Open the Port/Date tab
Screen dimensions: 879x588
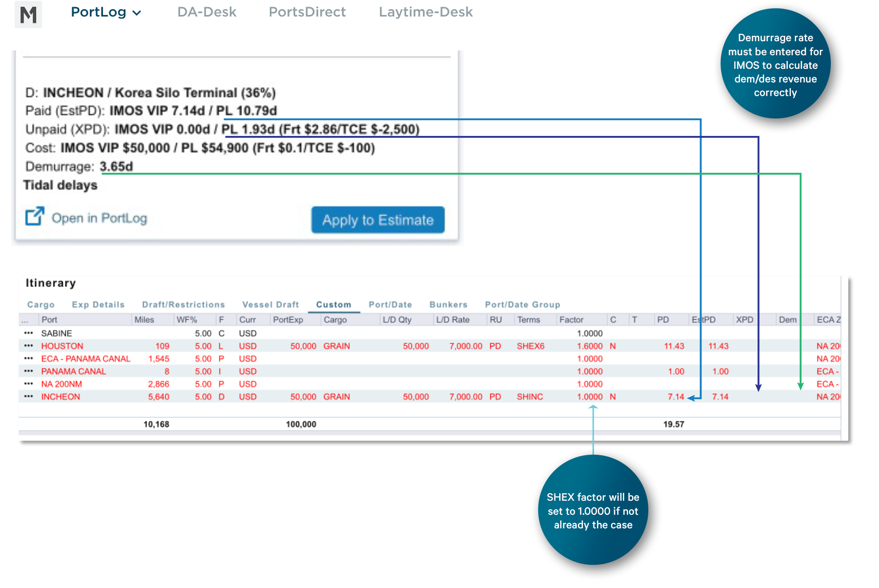[390, 304]
